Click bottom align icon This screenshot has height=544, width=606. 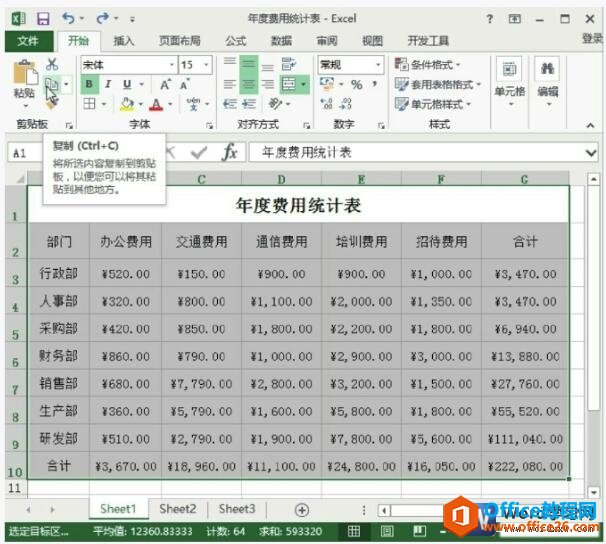click(x=267, y=66)
